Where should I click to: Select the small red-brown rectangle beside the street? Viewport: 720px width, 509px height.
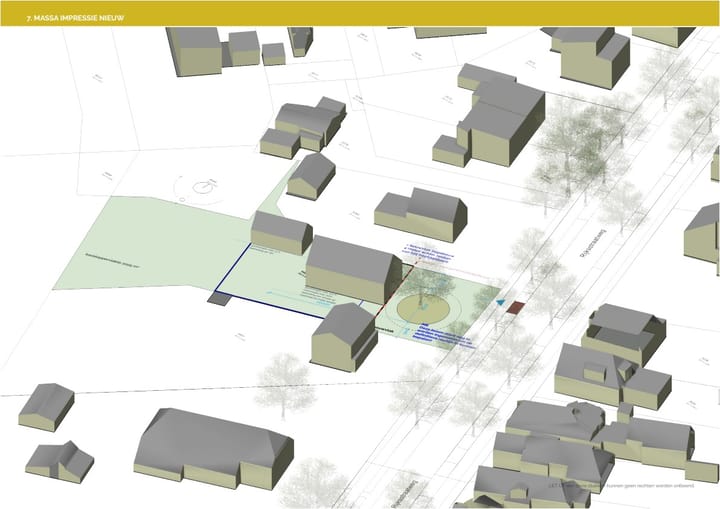click(x=516, y=307)
